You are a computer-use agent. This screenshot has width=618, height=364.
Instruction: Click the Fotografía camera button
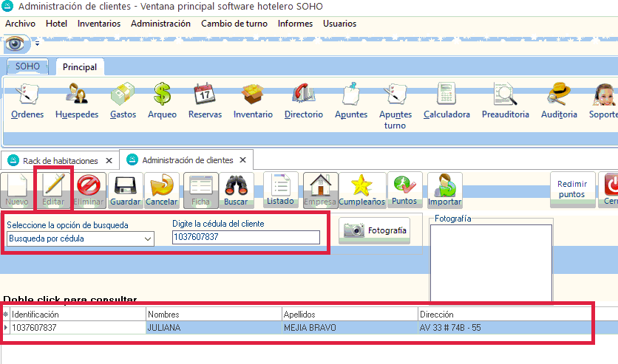coord(374,230)
